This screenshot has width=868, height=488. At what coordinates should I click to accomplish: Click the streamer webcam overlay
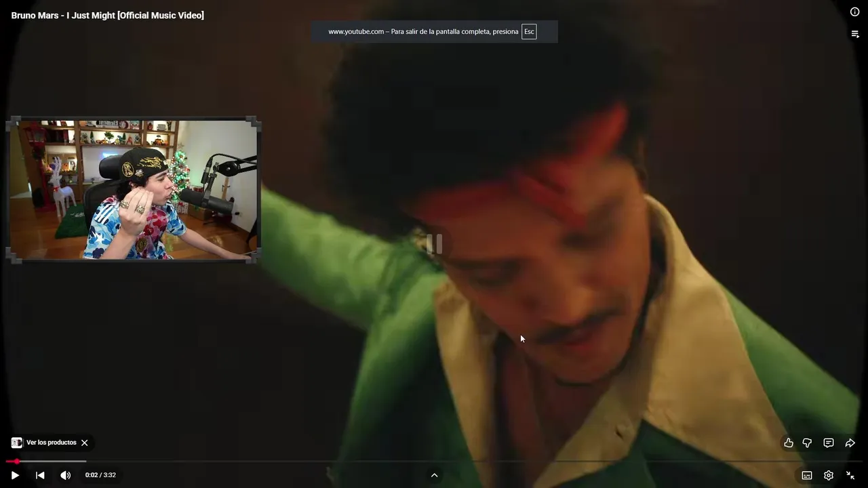coord(134,190)
